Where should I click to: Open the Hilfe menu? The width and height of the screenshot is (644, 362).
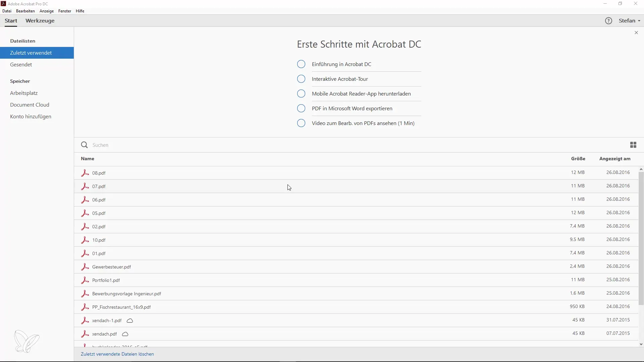tap(80, 11)
